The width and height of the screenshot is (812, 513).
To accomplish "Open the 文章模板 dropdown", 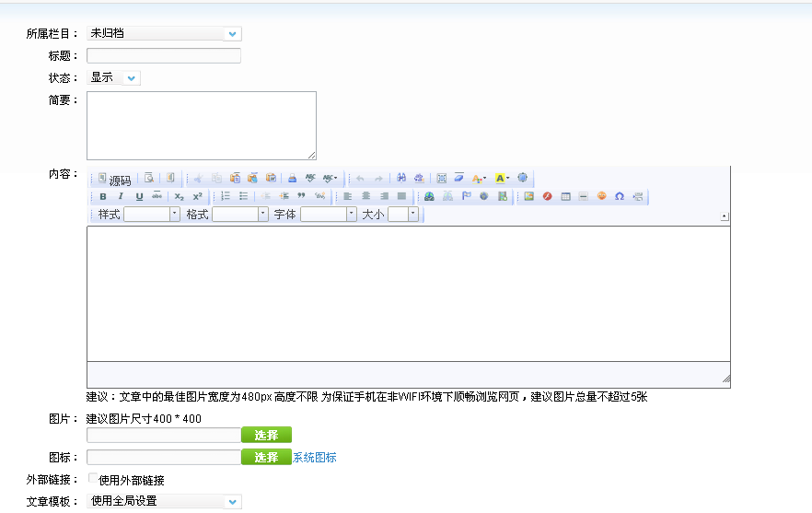I will coord(232,502).
